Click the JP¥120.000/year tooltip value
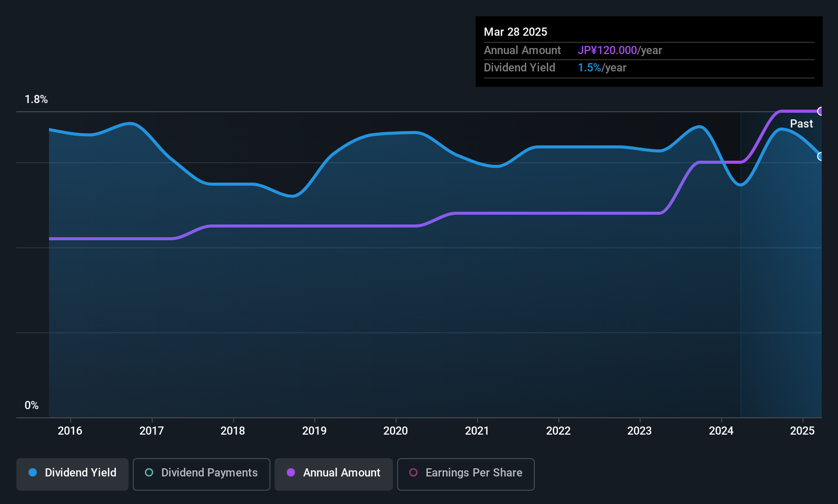The width and height of the screenshot is (838, 504). pyautogui.click(x=620, y=51)
